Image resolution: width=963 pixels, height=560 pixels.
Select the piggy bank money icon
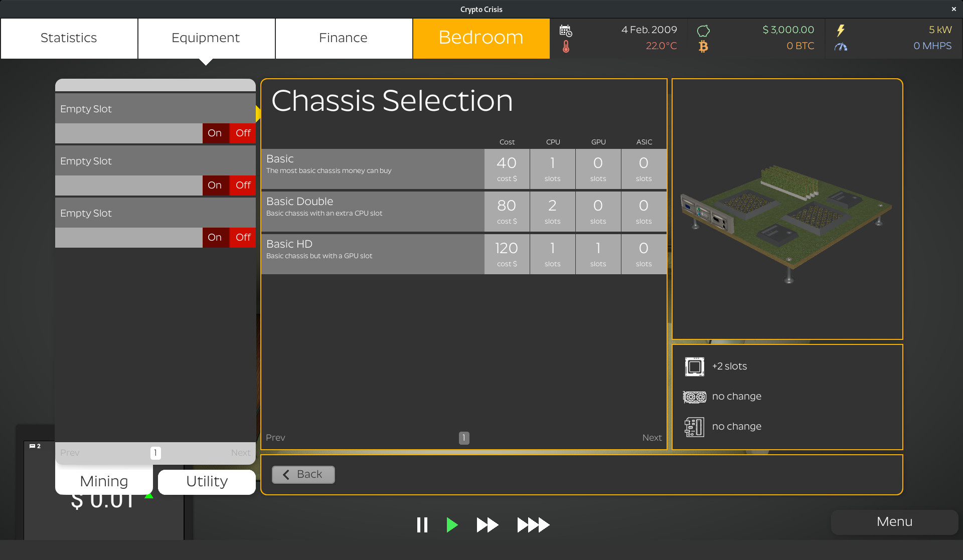[x=703, y=30]
